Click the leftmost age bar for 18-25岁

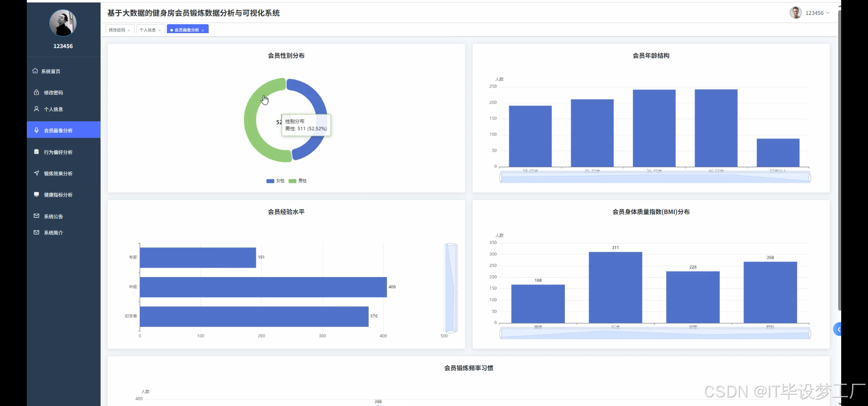click(530, 136)
